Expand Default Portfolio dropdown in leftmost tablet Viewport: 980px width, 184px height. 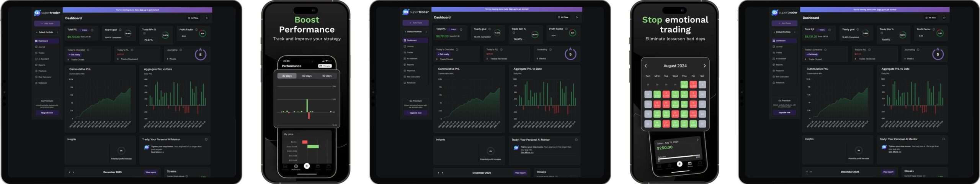pos(47,32)
